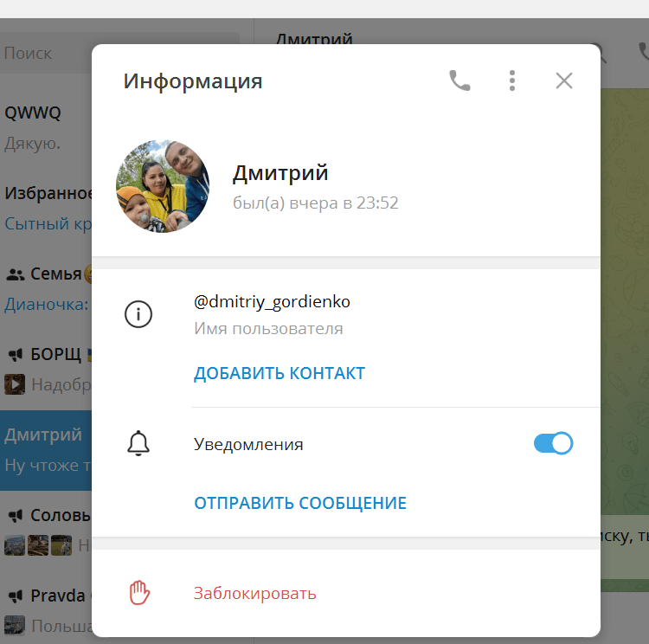Click the Соловь channel megaphone icon
The width and height of the screenshot is (649, 644).
(x=16, y=516)
